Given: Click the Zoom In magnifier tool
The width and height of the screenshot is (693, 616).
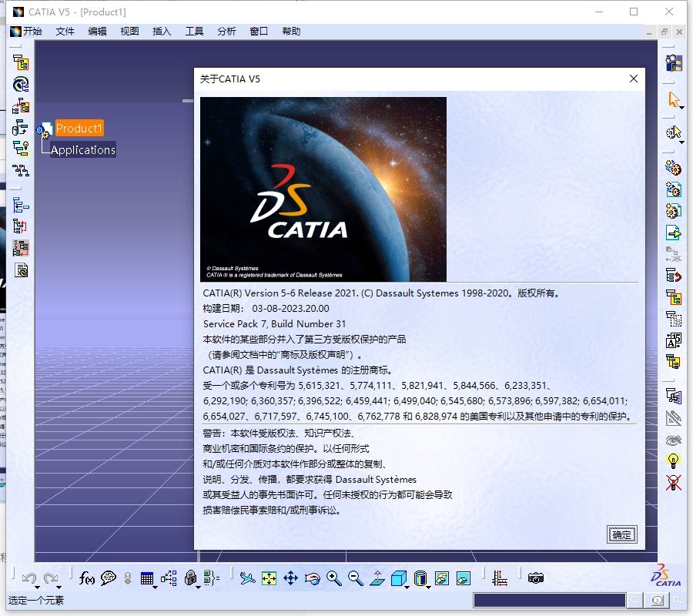Looking at the screenshot, I should [x=332, y=576].
